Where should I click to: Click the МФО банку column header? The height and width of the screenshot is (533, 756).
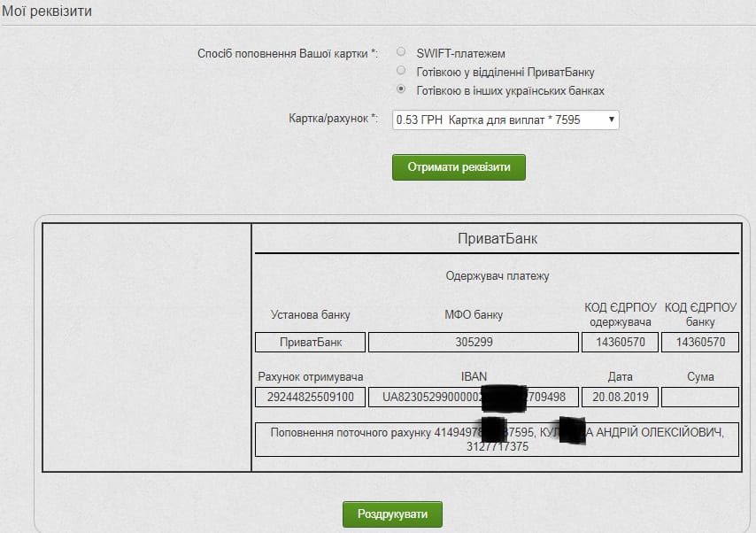point(474,314)
